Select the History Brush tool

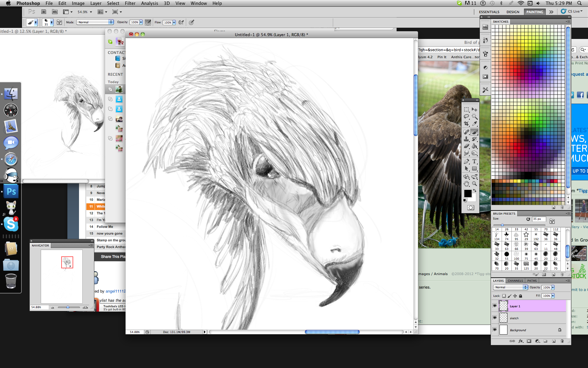tap(474, 139)
